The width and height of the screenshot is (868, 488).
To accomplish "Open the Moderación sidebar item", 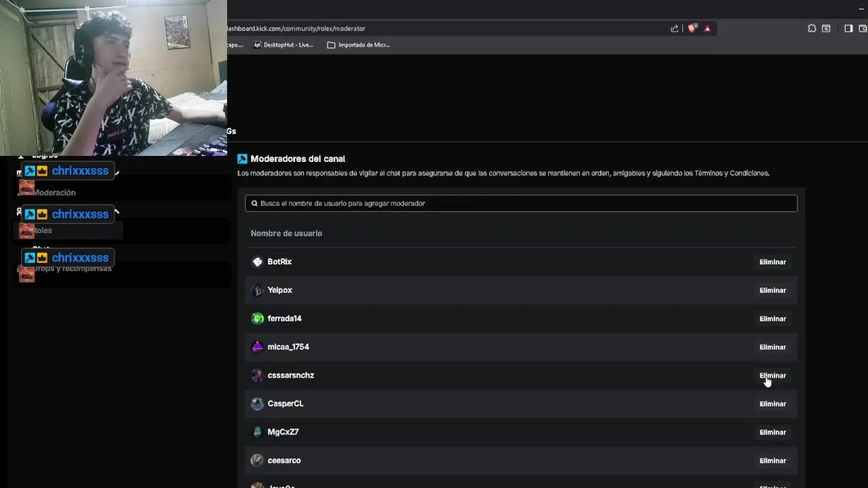I will (54, 192).
